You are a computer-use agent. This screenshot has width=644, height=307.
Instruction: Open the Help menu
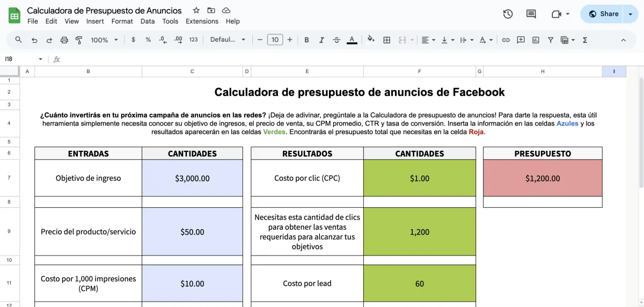click(x=233, y=21)
